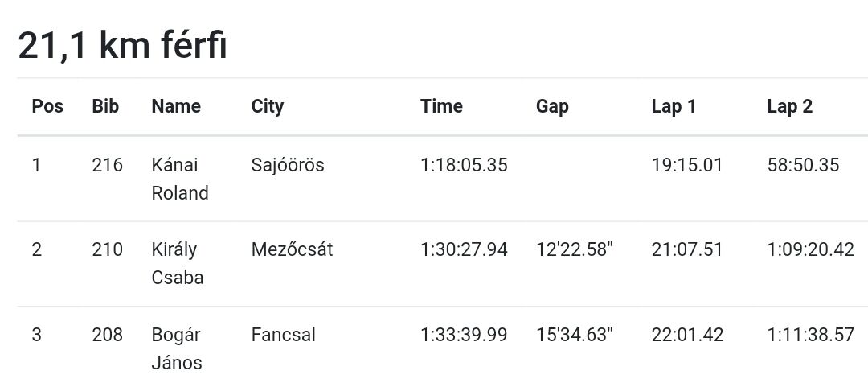The width and height of the screenshot is (868, 383).
Task: Click gap value 12'22.58"
Action: point(575,249)
